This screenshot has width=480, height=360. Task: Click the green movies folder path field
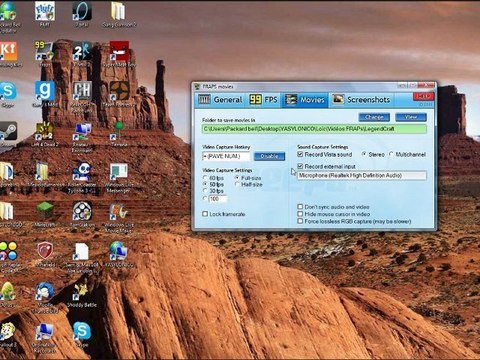pyautogui.click(x=314, y=129)
